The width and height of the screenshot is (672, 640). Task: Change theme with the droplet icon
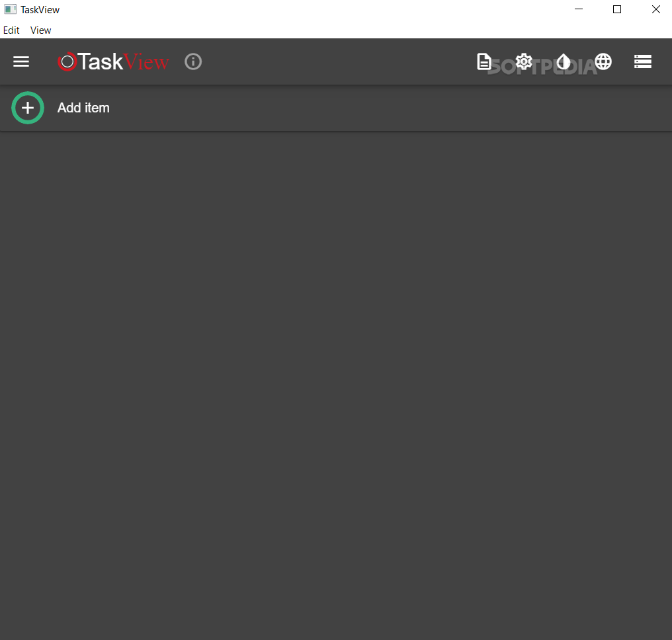pos(564,61)
